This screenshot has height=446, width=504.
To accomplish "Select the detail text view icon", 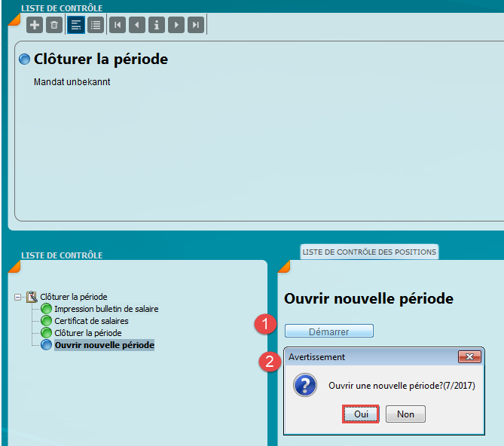I will point(76,25).
